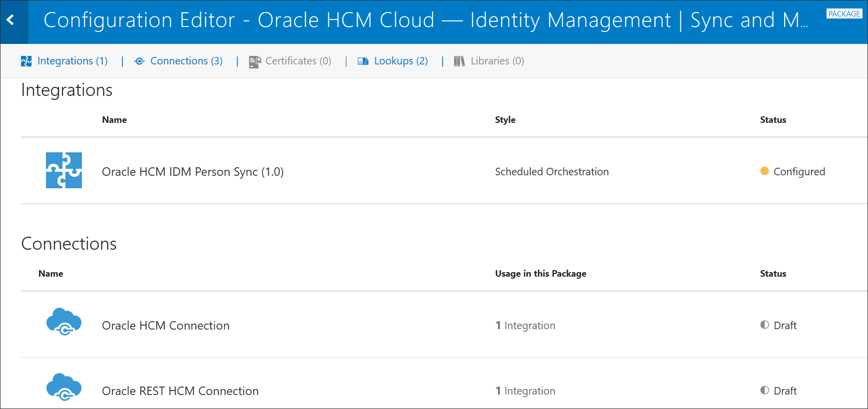This screenshot has width=868, height=409.
Task: Click the puzzle icon for Oracle HCM IDM Person Sync
Action: click(x=64, y=170)
